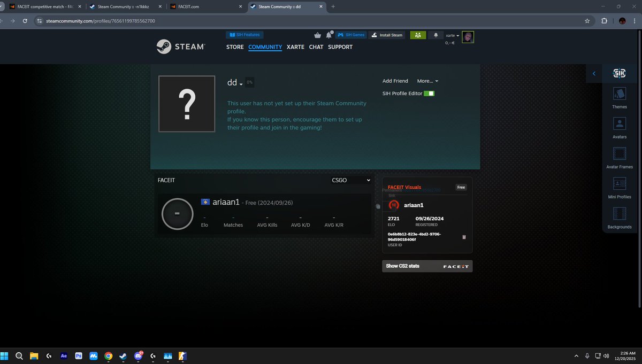The height and width of the screenshot is (364, 642).
Task: Expand the dd name history arrow
Action: click(241, 84)
